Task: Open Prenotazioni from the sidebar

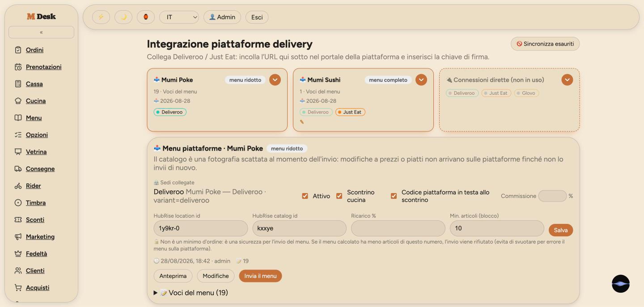Action: [x=44, y=67]
